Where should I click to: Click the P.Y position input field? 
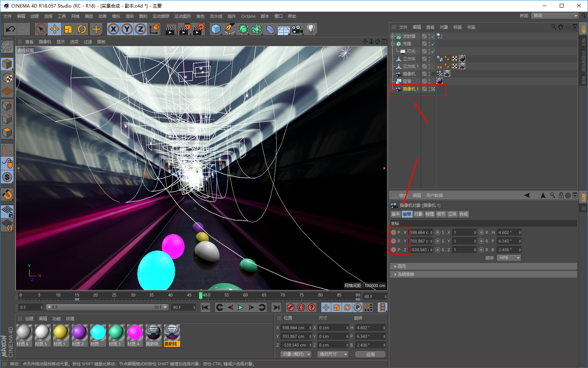tap(419, 241)
